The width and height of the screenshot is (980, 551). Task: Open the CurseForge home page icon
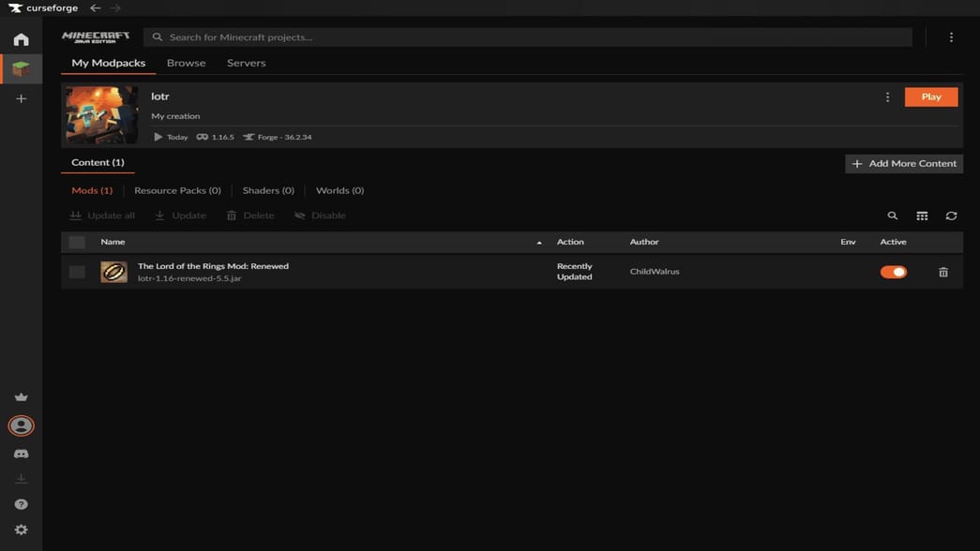pyautogui.click(x=21, y=39)
